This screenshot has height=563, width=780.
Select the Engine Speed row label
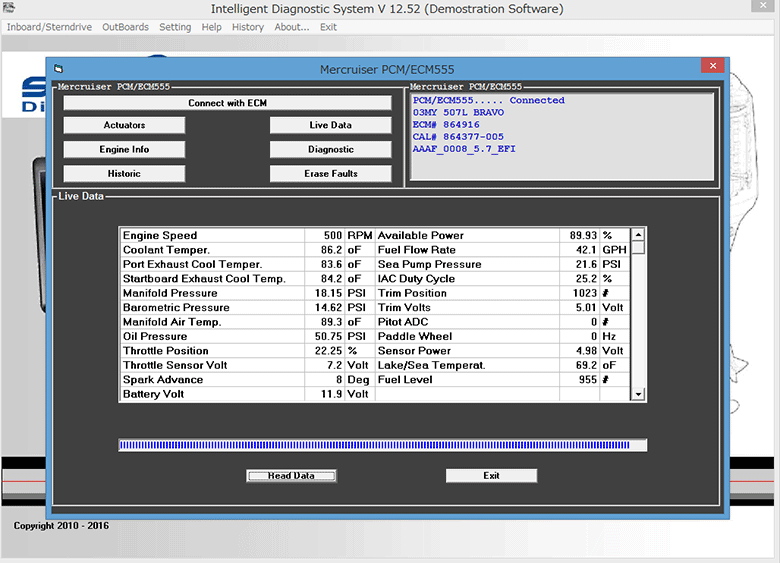tap(160, 235)
